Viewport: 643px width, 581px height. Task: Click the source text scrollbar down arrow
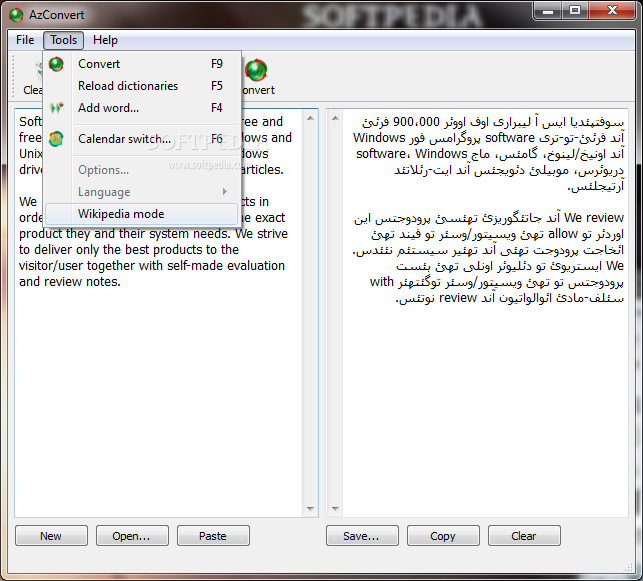pos(310,509)
